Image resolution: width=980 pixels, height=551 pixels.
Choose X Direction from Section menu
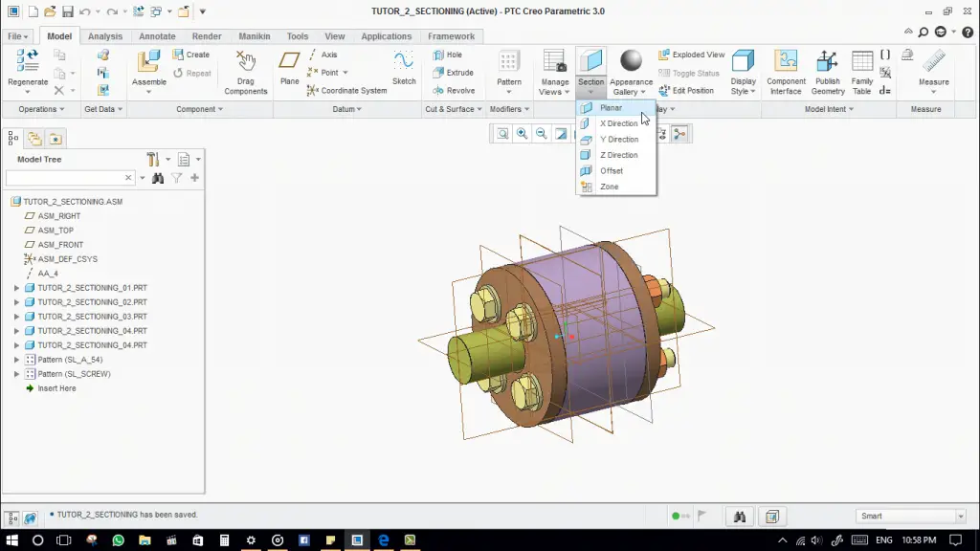pyautogui.click(x=618, y=123)
